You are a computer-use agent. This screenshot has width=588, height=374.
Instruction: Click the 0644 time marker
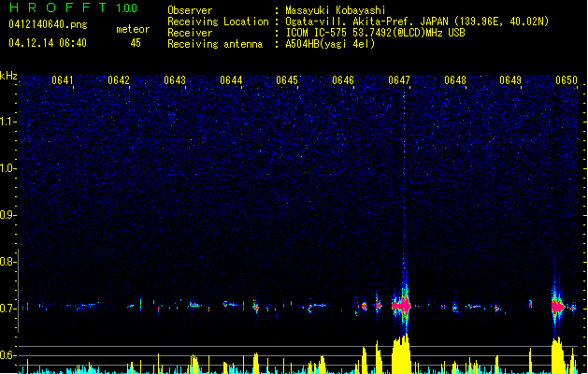(x=231, y=80)
